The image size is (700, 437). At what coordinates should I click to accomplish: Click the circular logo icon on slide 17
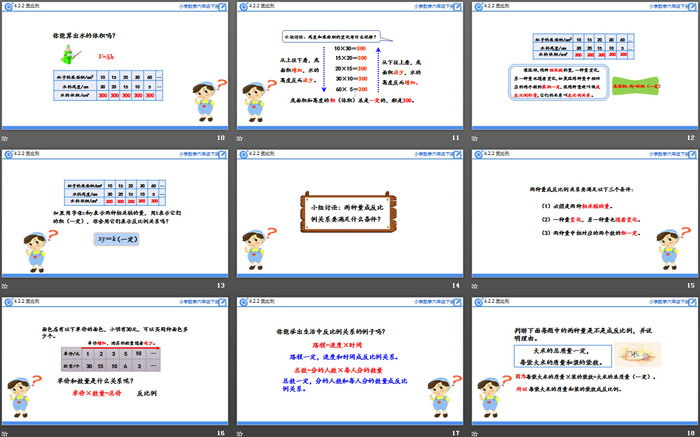(x=243, y=303)
